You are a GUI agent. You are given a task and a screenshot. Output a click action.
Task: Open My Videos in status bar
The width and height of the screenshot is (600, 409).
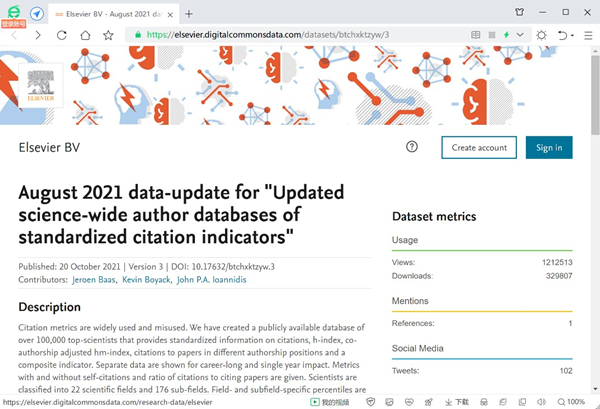(330, 402)
